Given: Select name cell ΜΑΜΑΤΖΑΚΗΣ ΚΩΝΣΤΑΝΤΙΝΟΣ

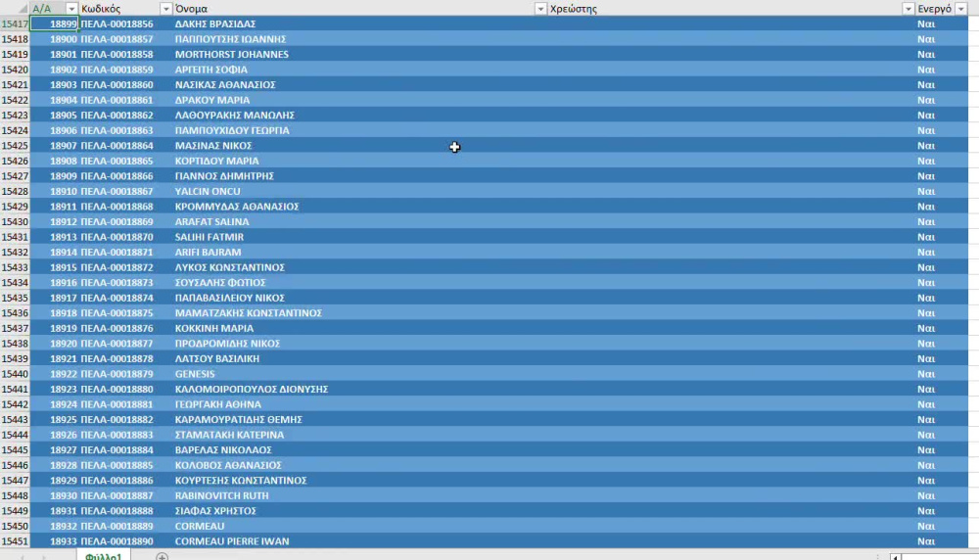Looking at the screenshot, I should [x=359, y=313].
